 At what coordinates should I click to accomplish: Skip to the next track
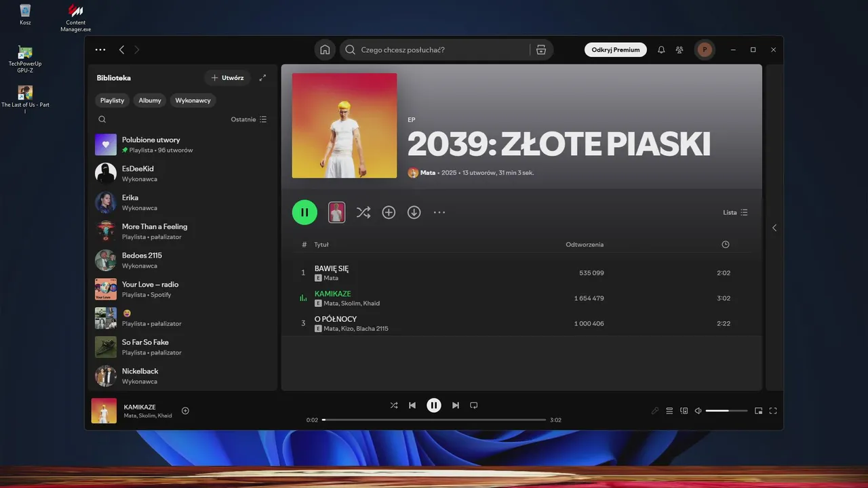pos(456,405)
